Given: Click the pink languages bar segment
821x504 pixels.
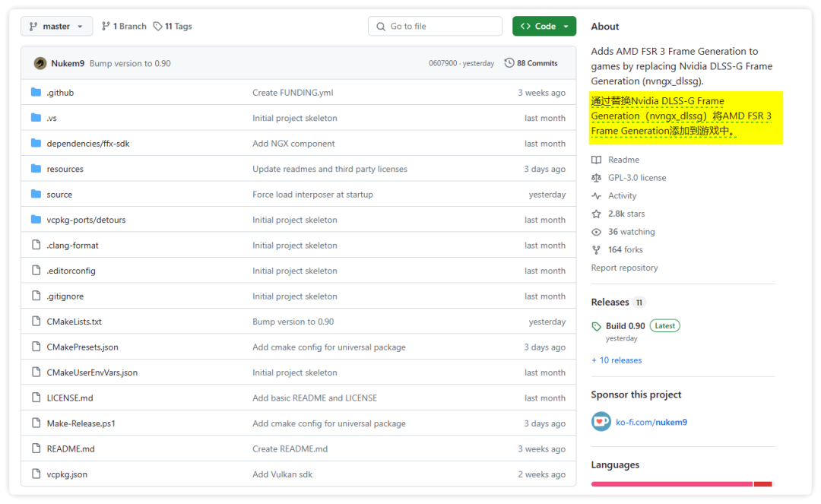Looking at the screenshot, I should [x=671, y=483].
